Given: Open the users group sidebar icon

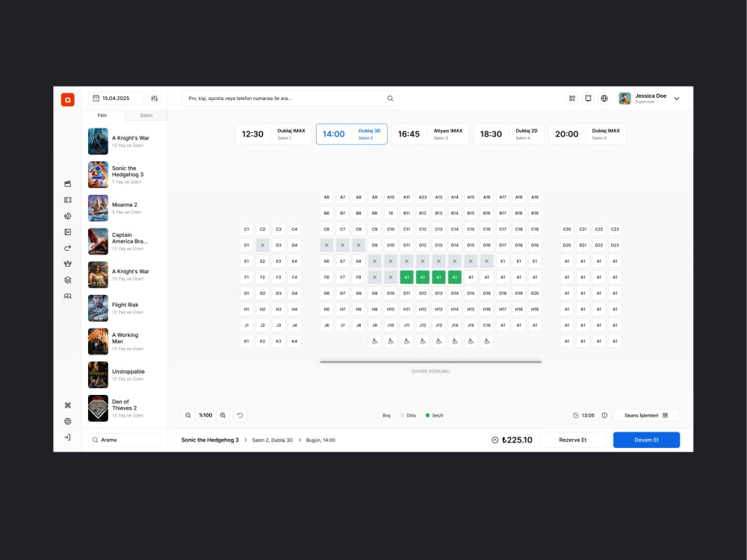Looking at the screenshot, I should [68, 296].
